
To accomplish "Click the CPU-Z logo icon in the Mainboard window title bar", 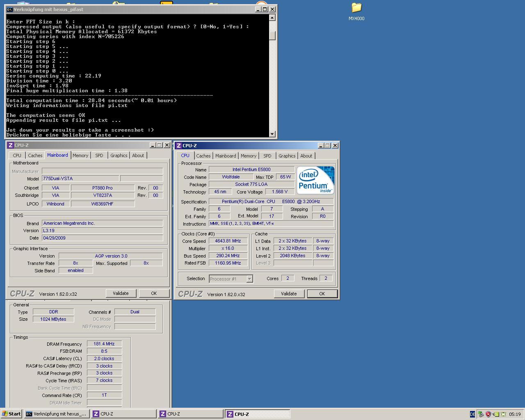I will click(x=11, y=145).
